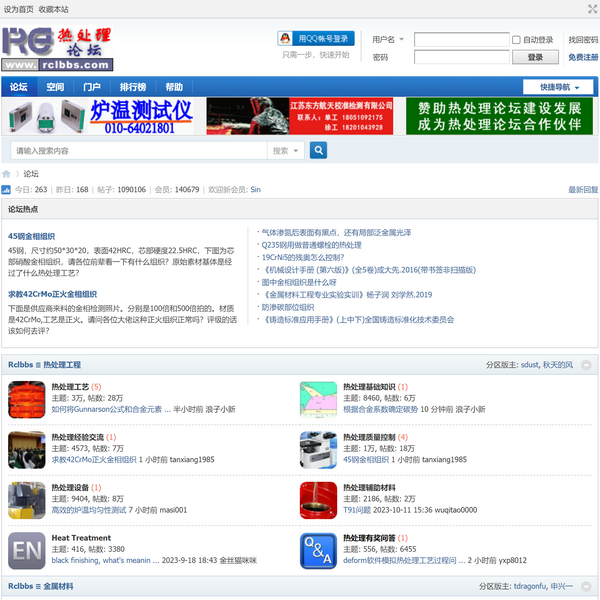Viewport: 600px width, 600px height.
Task: Collapse the 热处理工程 section
Action: [587, 365]
